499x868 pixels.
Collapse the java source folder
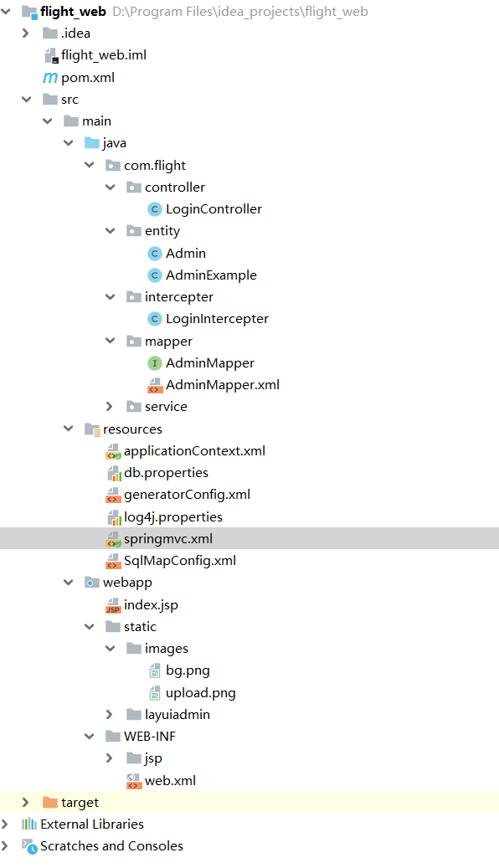coord(69,143)
